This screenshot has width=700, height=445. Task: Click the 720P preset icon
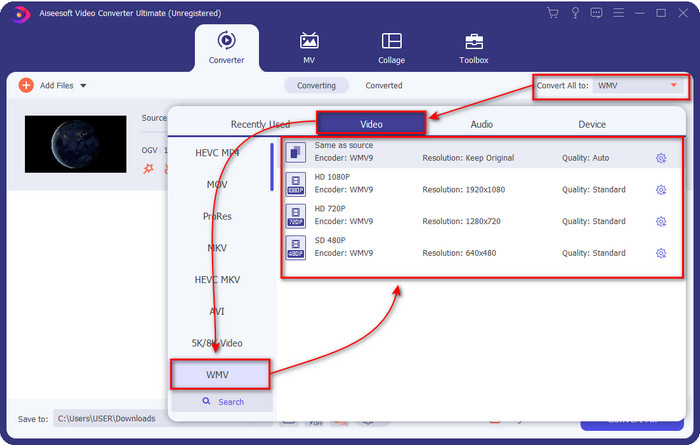click(296, 216)
